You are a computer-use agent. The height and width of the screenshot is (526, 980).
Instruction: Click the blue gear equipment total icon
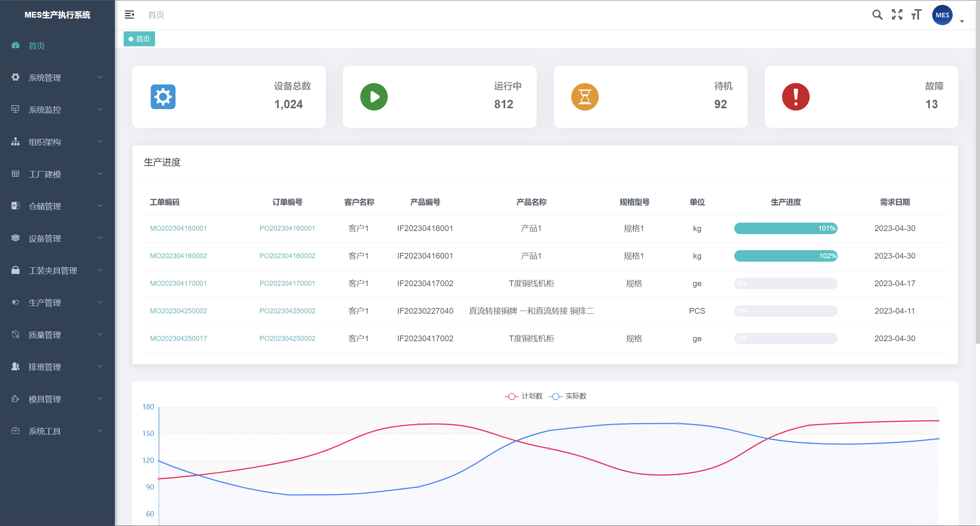[163, 97]
